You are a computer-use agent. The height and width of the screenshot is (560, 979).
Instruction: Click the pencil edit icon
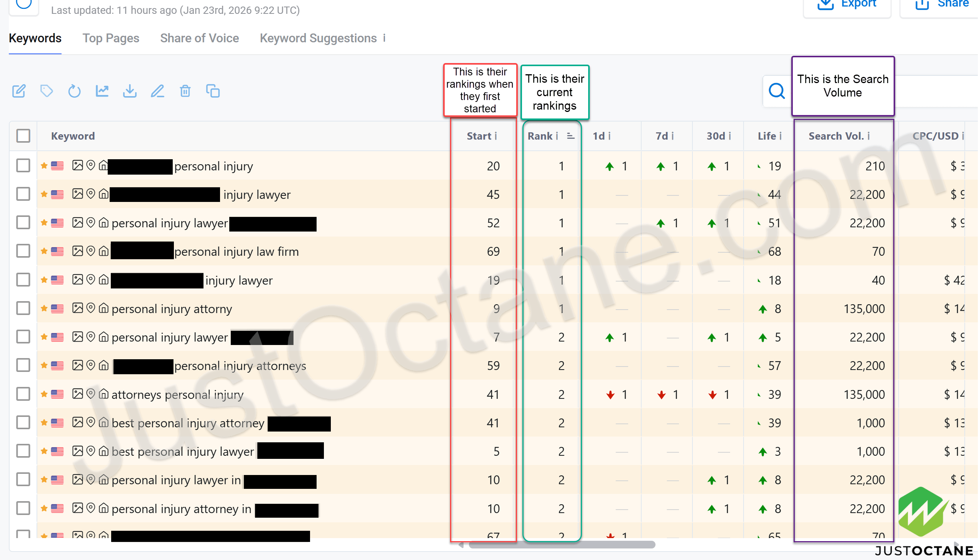pyautogui.click(x=157, y=91)
